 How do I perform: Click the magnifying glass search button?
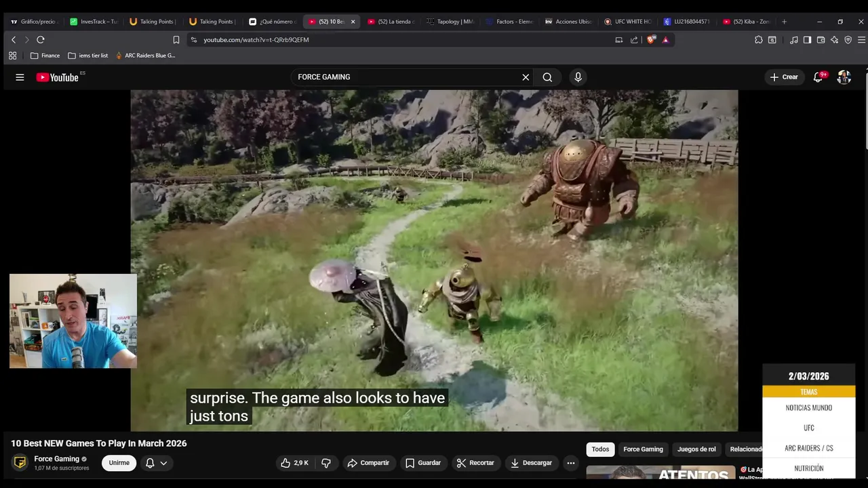(x=547, y=77)
